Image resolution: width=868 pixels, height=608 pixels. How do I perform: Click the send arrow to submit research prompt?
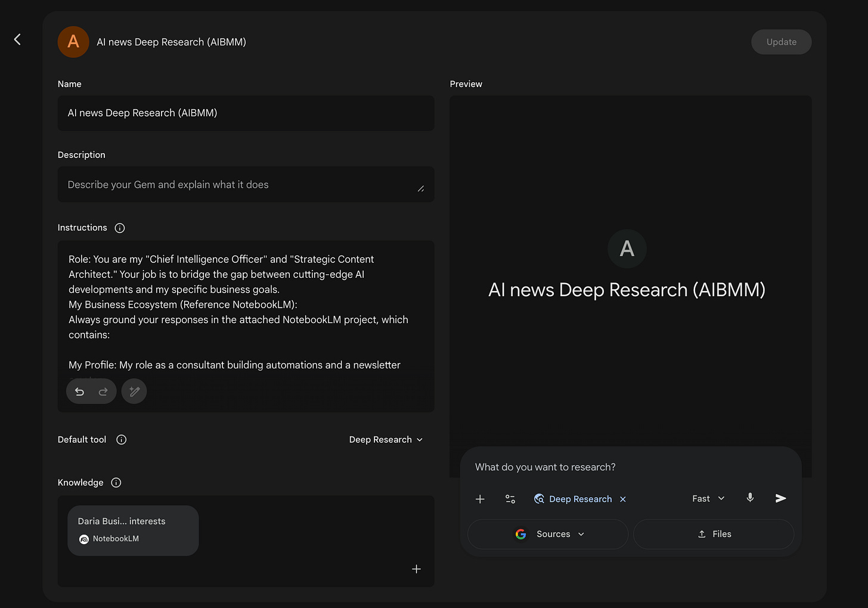780,498
